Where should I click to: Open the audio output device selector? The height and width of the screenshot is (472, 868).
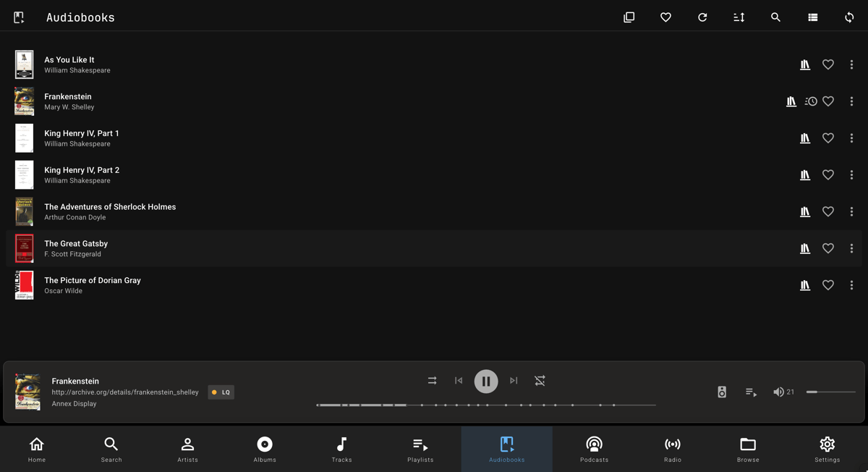tap(721, 392)
